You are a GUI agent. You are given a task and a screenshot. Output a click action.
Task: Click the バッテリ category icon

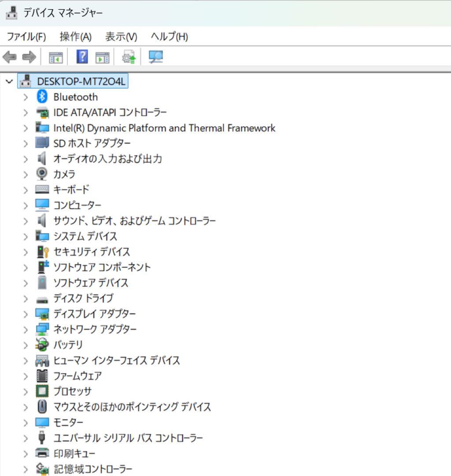click(x=42, y=345)
